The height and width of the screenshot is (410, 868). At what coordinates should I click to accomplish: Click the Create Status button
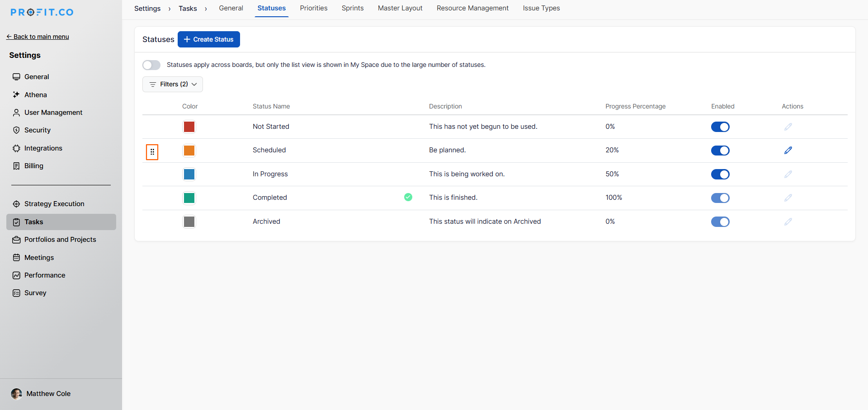tap(208, 39)
